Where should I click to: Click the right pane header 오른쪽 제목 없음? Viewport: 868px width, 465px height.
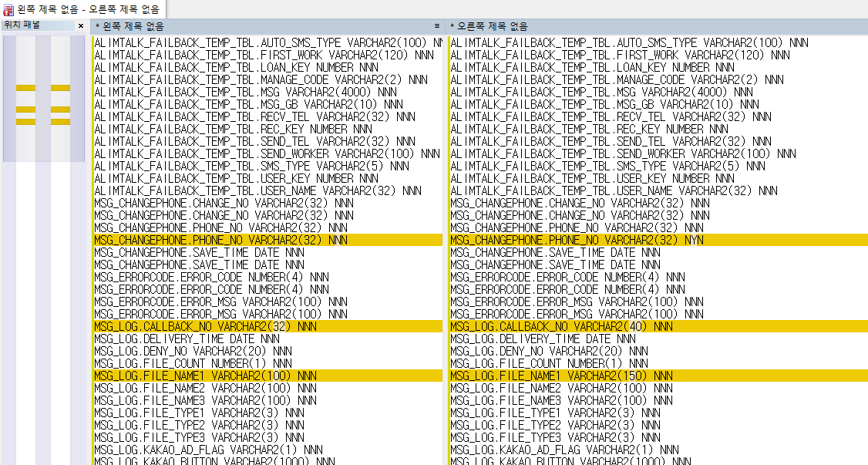[487, 26]
